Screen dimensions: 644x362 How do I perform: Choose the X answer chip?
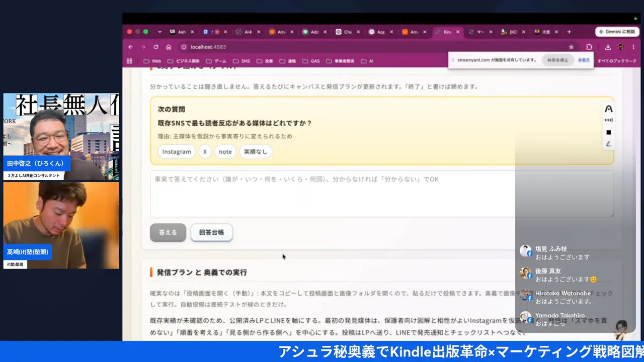(x=205, y=151)
